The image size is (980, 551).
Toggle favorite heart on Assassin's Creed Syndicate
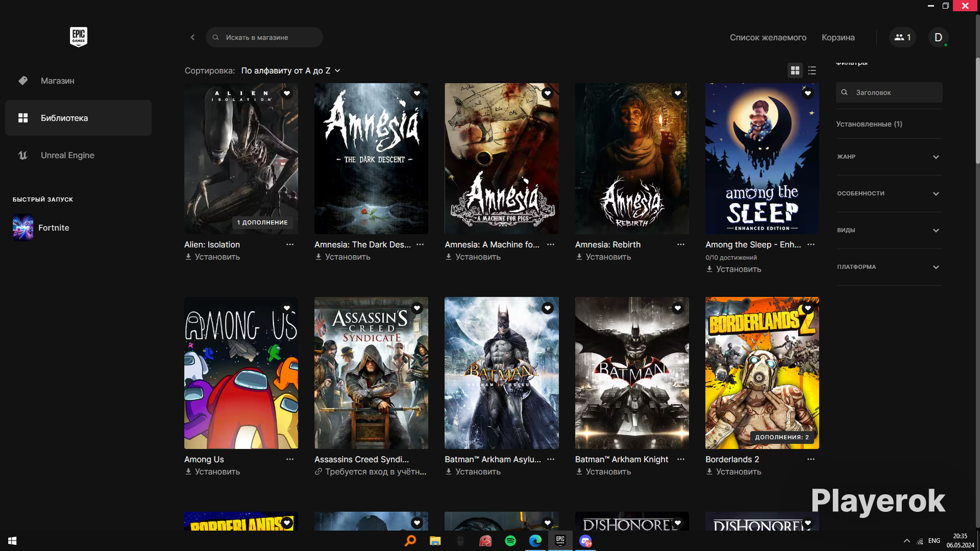coord(417,309)
